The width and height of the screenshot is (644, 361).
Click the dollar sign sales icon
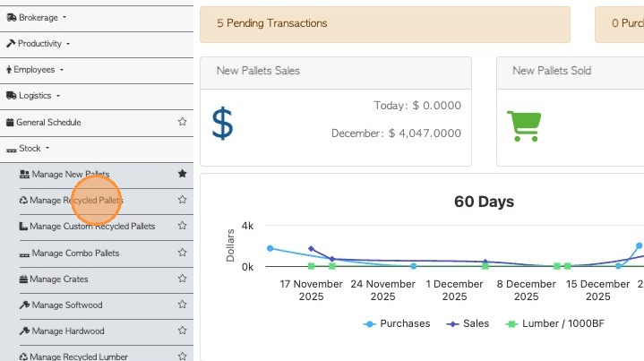click(x=222, y=123)
